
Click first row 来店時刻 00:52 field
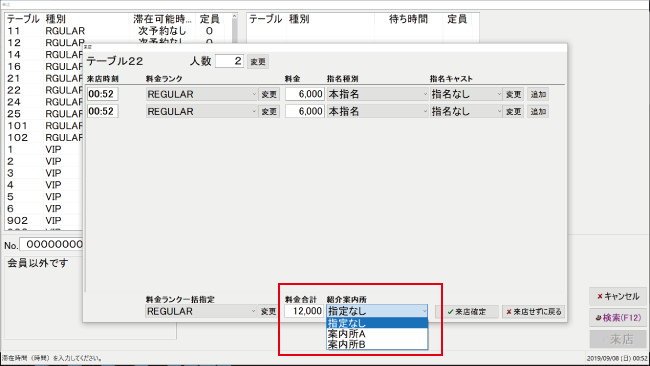(x=102, y=94)
